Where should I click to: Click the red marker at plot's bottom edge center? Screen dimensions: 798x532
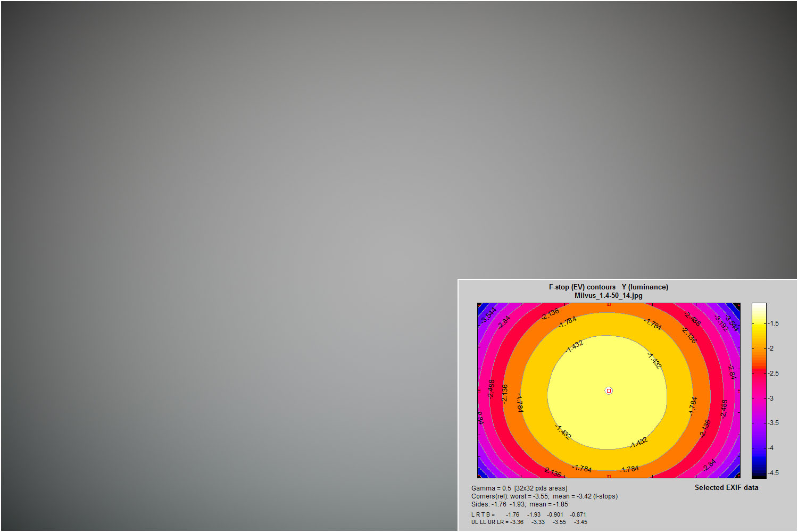click(609, 477)
